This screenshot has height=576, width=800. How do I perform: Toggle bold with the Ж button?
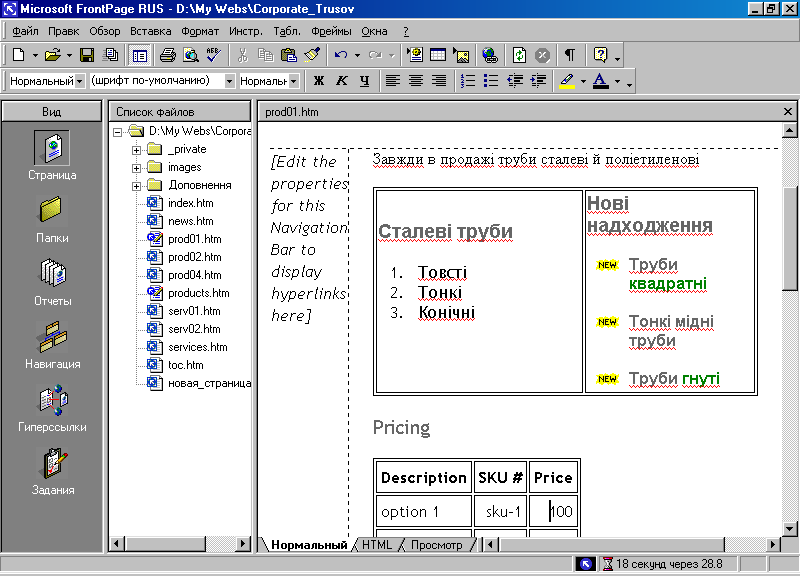pyautogui.click(x=319, y=81)
